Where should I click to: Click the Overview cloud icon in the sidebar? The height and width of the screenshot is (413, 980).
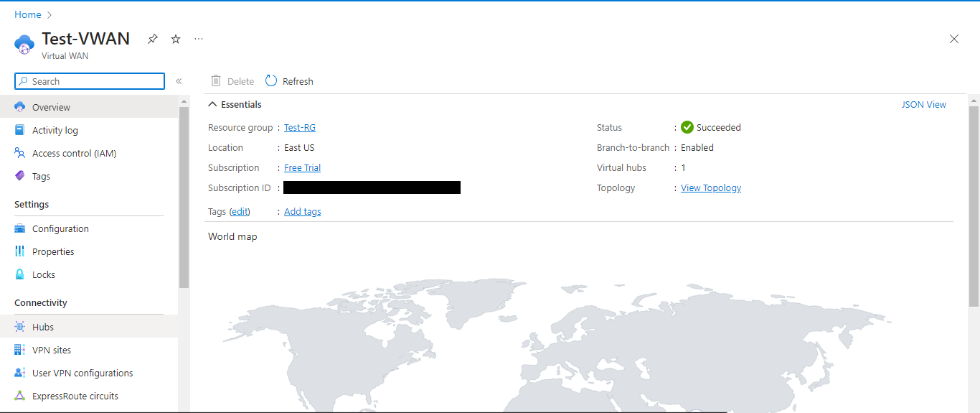pos(20,107)
